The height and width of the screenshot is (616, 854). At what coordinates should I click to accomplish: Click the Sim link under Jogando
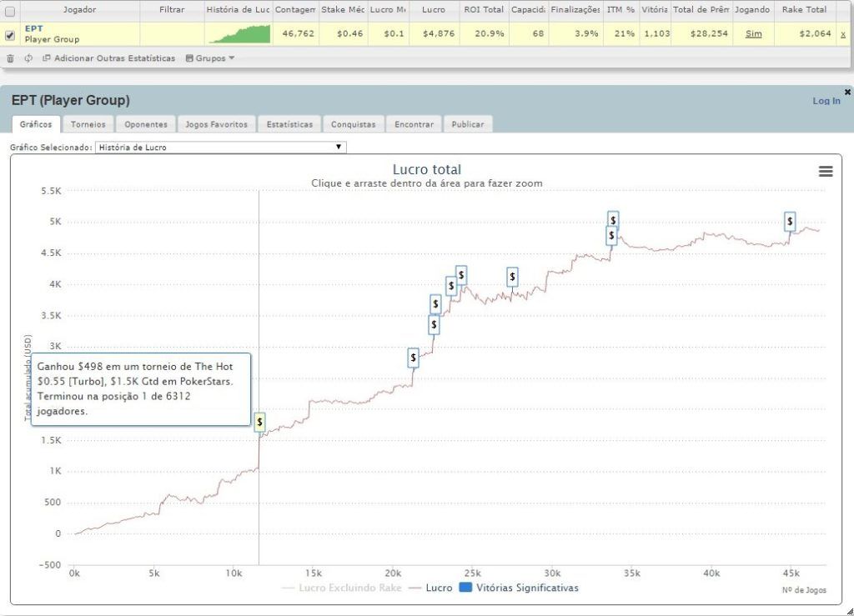[x=753, y=34]
